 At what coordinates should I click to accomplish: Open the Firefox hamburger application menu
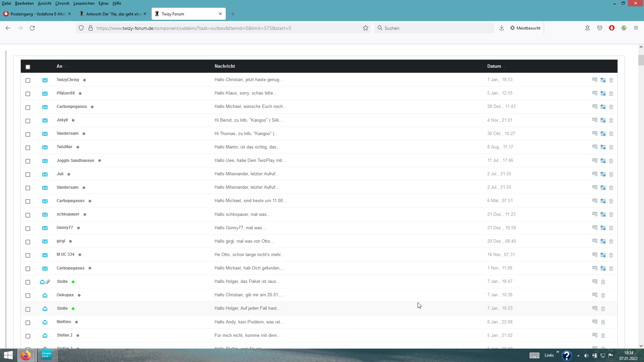(x=636, y=28)
